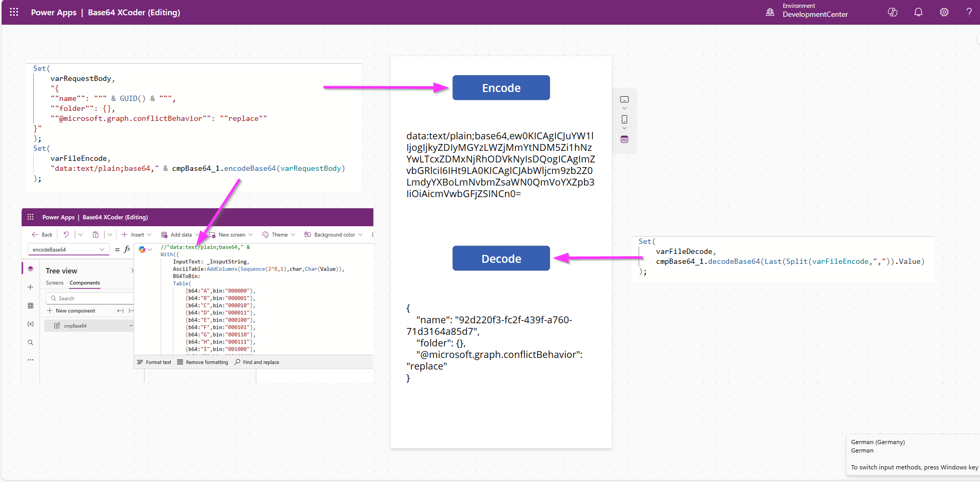Expand the Theme dropdown
980x482 pixels.
(279, 235)
